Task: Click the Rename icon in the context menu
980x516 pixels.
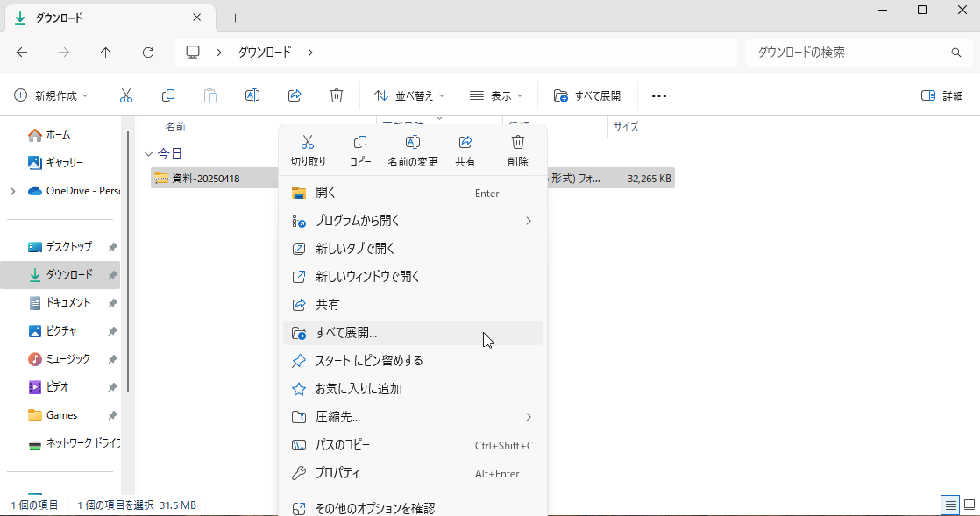Action: pos(412,142)
